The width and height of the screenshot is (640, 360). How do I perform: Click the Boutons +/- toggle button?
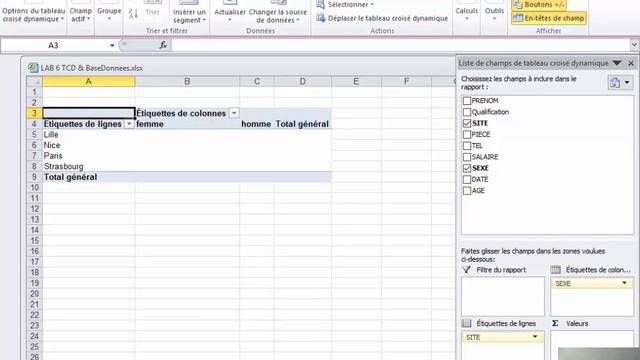click(539, 5)
